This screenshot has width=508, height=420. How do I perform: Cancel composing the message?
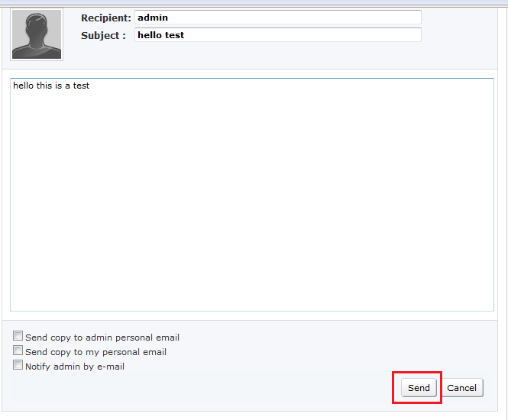[461, 388]
